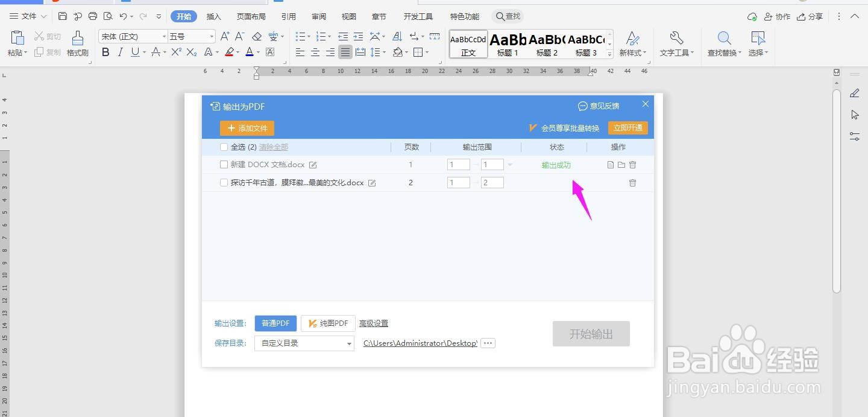Switch to the 插入 ribbon tab
This screenshot has height=417, width=868.
coord(213,16)
